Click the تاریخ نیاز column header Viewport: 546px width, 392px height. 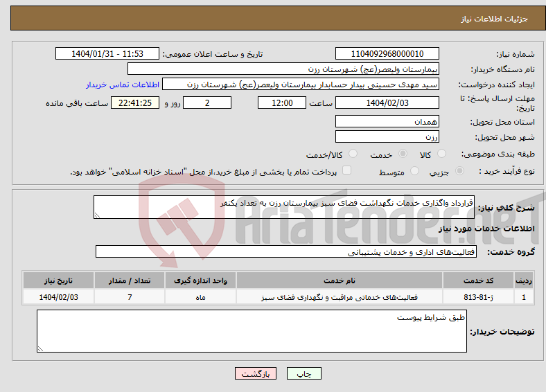click(58, 280)
